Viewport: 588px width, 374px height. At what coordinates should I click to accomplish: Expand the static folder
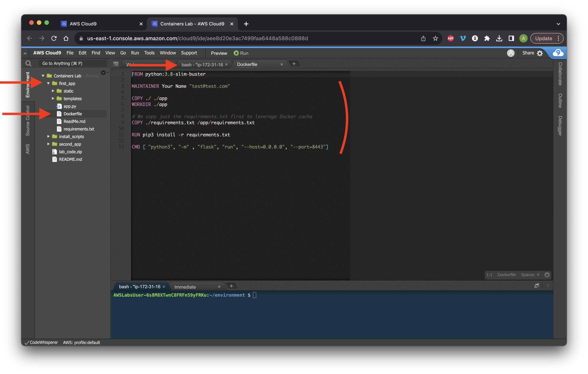[x=53, y=91]
